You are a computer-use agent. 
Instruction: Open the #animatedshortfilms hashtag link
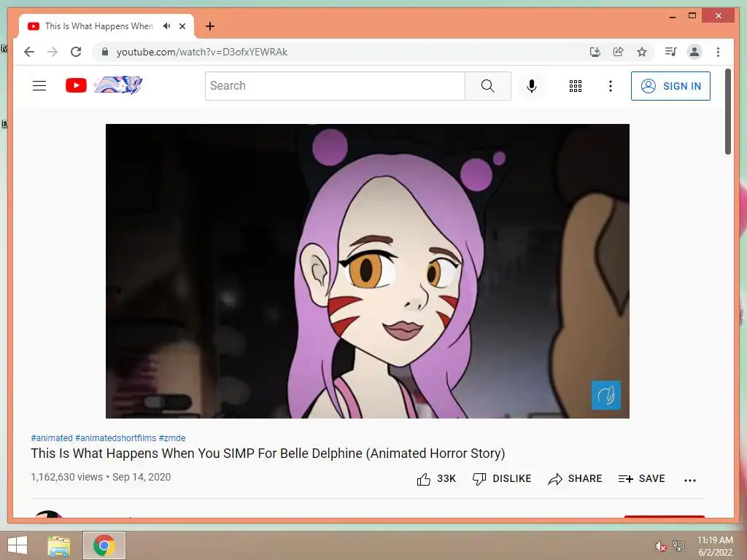pyautogui.click(x=116, y=438)
